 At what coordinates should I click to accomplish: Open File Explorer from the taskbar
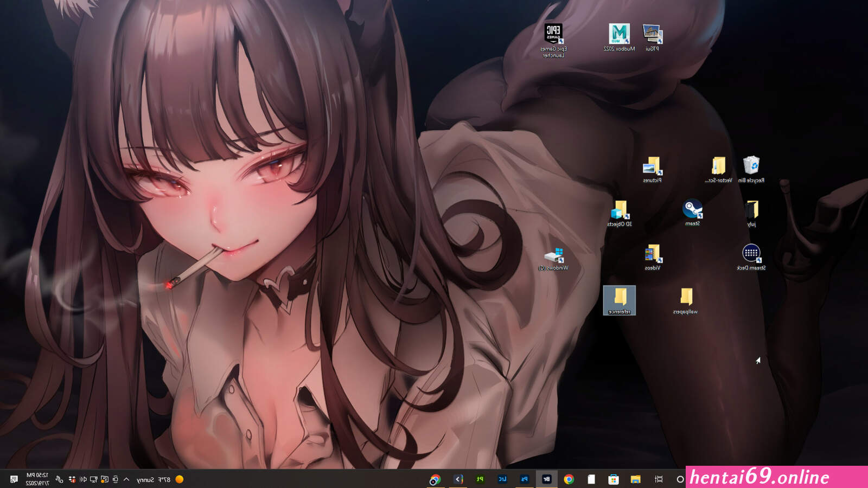(636, 479)
